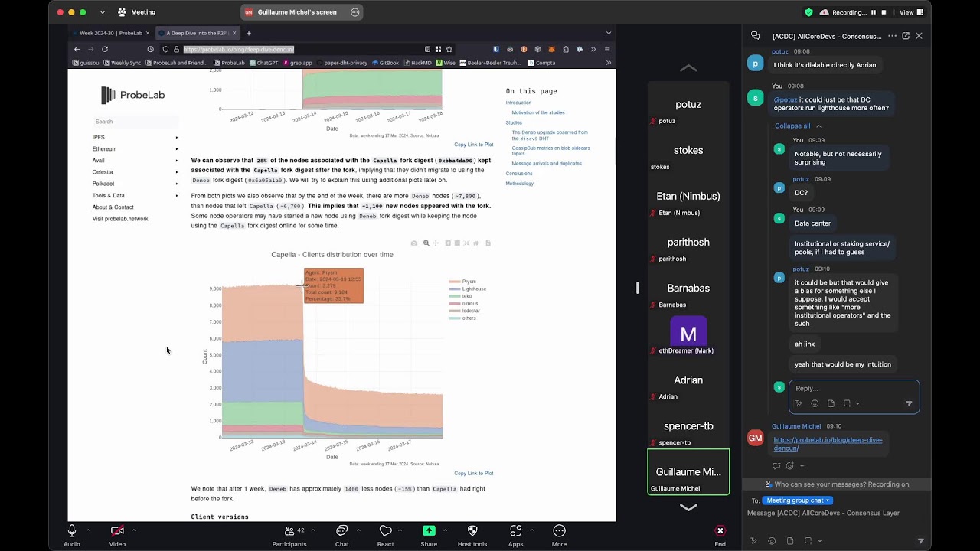
Task: Open emoji picker in the Reply box
Action: point(815,403)
